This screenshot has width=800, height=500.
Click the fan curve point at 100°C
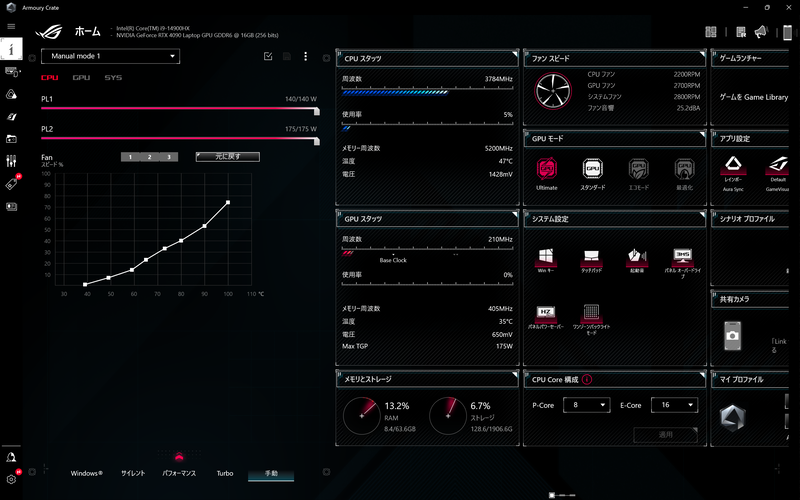(x=228, y=203)
